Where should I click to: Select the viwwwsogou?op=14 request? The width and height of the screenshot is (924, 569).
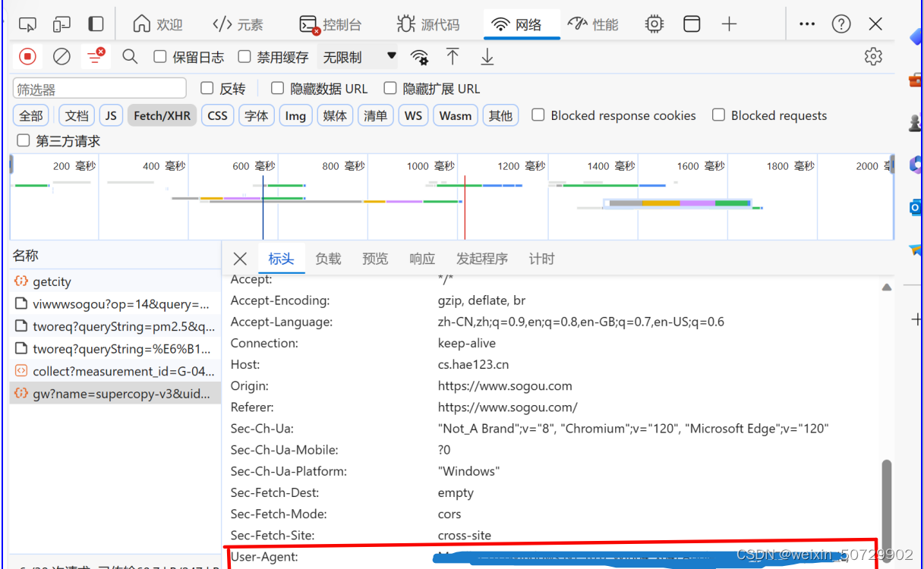(x=115, y=304)
